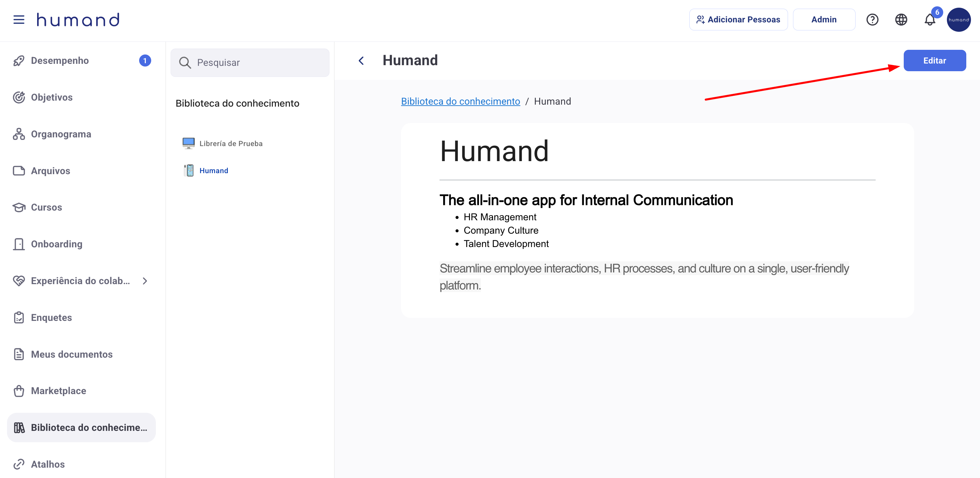
Task: Go back using the left chevron arrow
Action: point(361,61)
